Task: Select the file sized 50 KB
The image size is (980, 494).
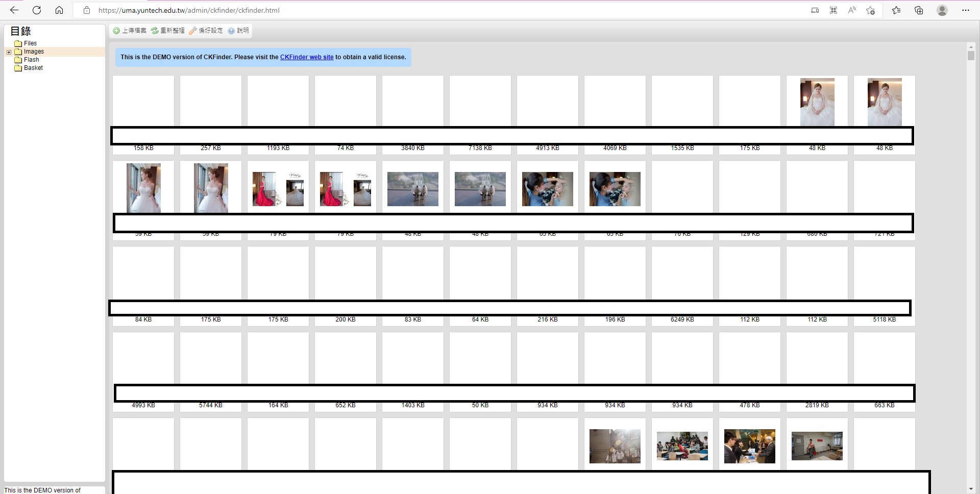Action: 480,372
